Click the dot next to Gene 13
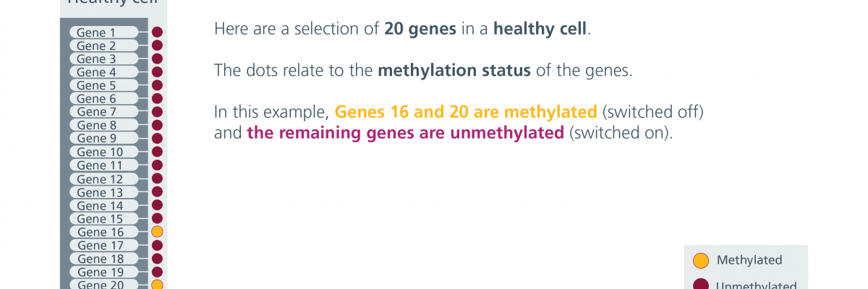This screenshot has height=289, width=868. click(157, 192)
